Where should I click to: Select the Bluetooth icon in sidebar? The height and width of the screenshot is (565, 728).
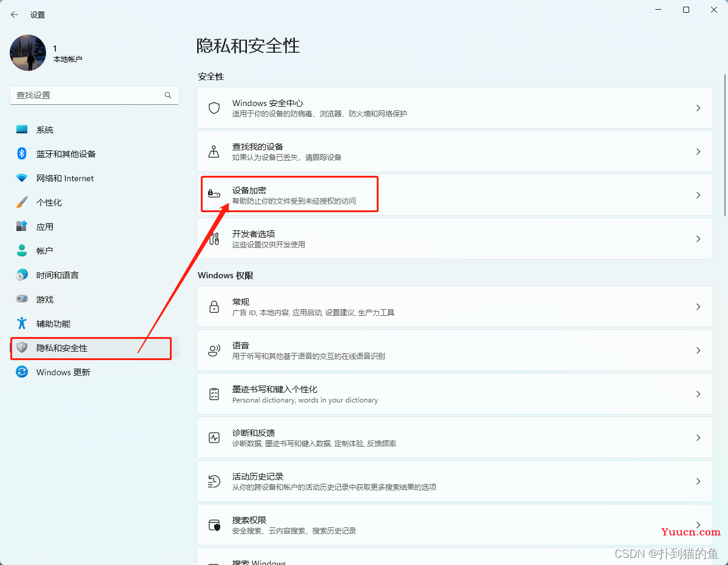tap(22, 154)
